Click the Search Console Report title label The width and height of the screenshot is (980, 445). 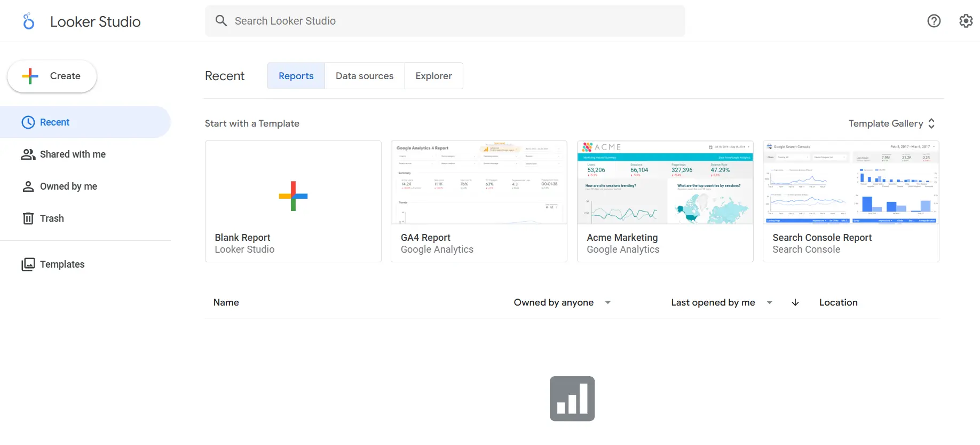point(822,238)
